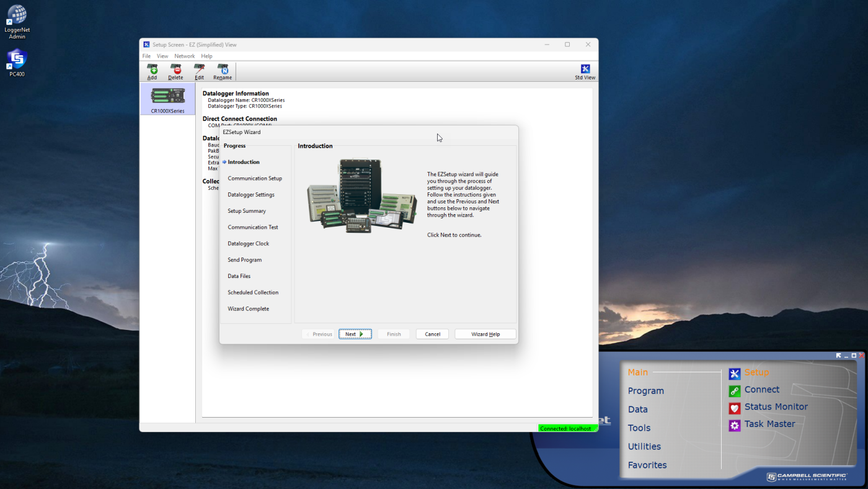
Task: Select Wizard Complete step in Progress list
Action: pyautogui.click(x=249, y=308)
